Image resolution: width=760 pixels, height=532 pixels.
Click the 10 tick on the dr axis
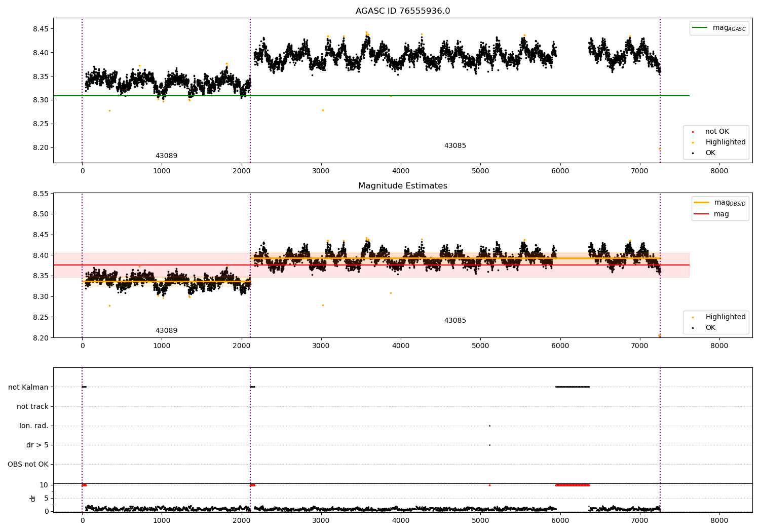pos(44,485)
